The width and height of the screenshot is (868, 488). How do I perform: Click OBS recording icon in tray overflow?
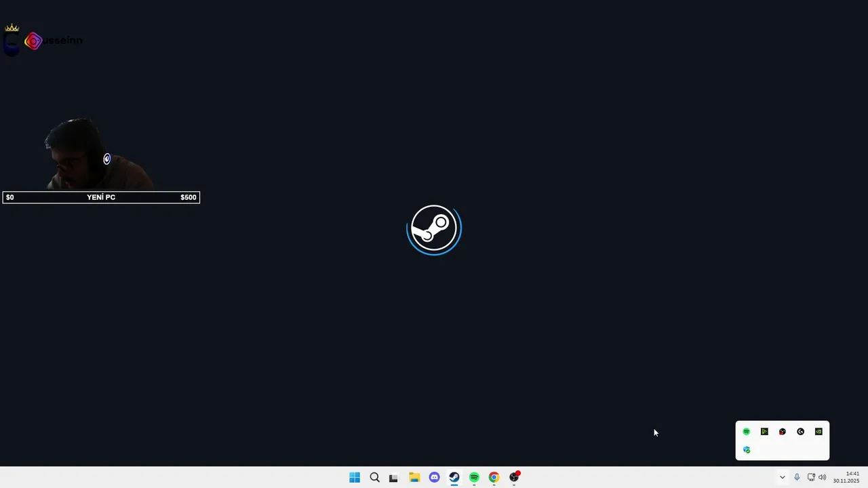coord(783,432)
